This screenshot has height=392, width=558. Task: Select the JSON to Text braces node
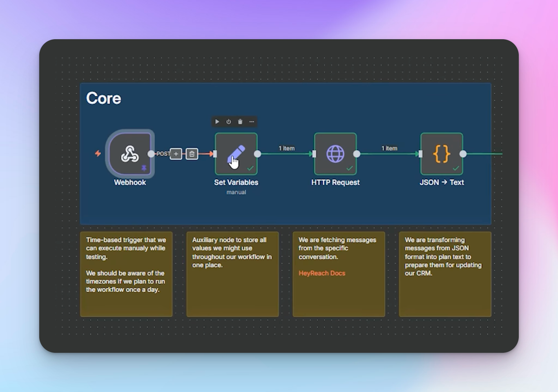pyautogui.click(x=442, y=154)
